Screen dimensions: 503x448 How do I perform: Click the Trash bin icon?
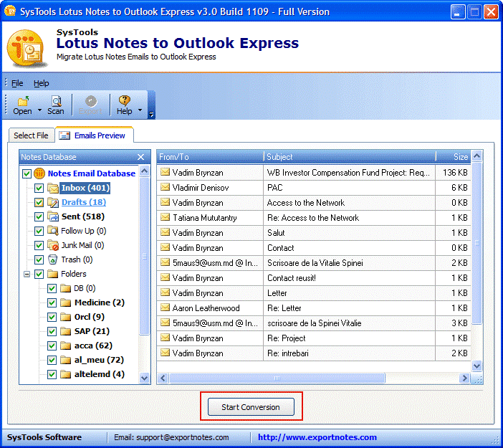(x=53, y=259)
